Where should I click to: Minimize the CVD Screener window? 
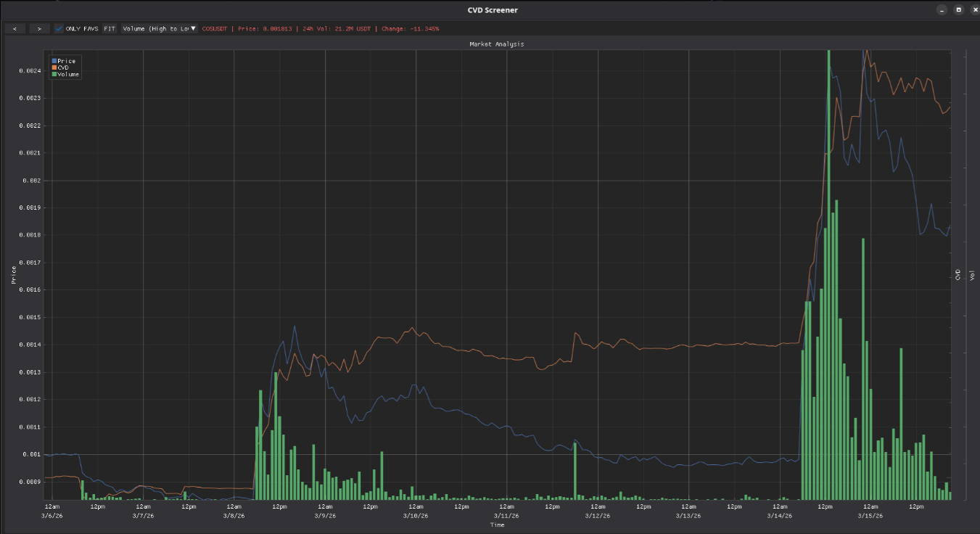(x=941, y=9)
